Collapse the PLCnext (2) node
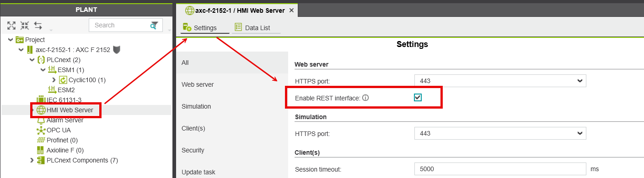The image size is (644, 178). point(32,60)
